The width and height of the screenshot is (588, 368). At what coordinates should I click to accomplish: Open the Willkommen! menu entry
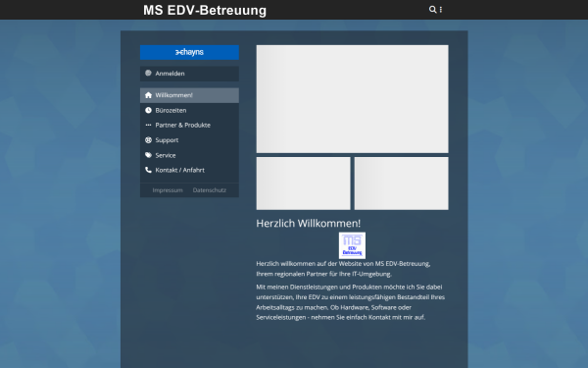(189, 95)
